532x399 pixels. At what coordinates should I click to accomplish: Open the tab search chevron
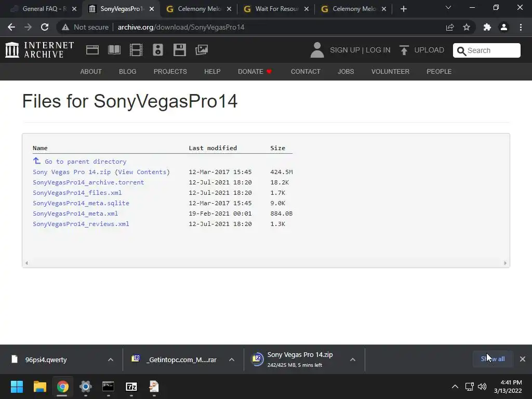tap(448, 7)
